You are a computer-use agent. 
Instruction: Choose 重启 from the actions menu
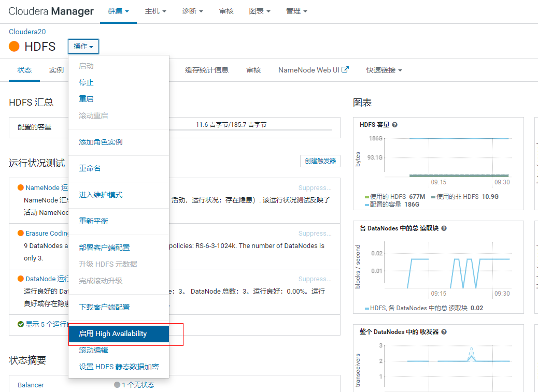click(86, 99)
